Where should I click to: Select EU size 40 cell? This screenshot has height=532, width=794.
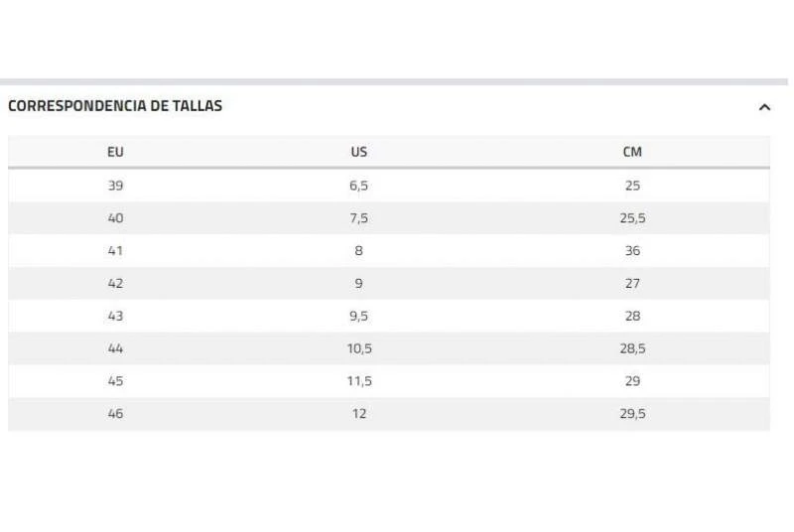pos(115,218)
